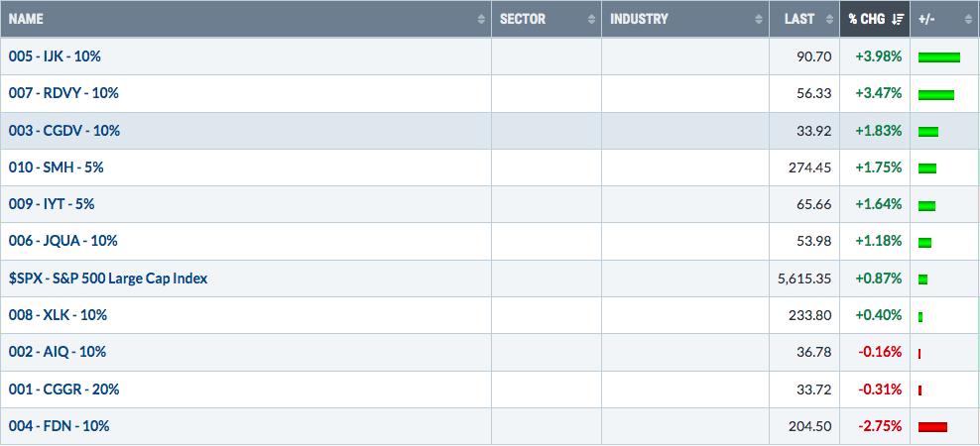Select the 003 - CGDV - 10% entry
This screenshot has width=980, height=446.
63,131
